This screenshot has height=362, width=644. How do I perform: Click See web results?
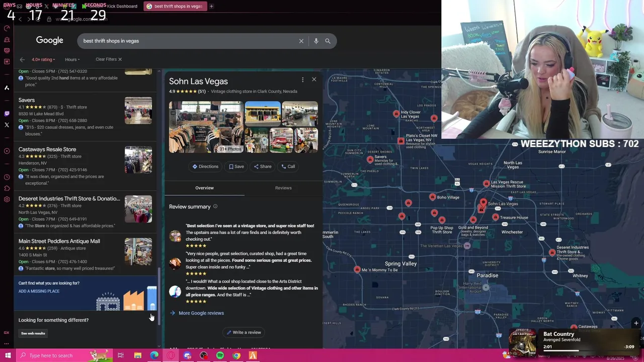(x=33, y=333)
